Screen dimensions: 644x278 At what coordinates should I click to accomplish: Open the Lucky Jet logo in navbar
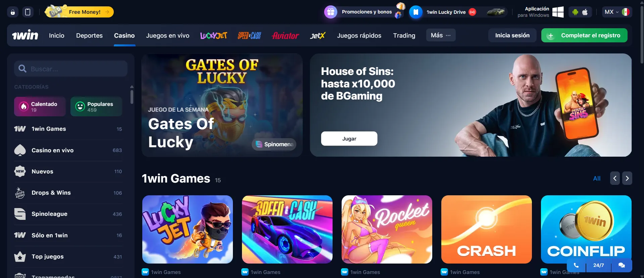point(213,35)
